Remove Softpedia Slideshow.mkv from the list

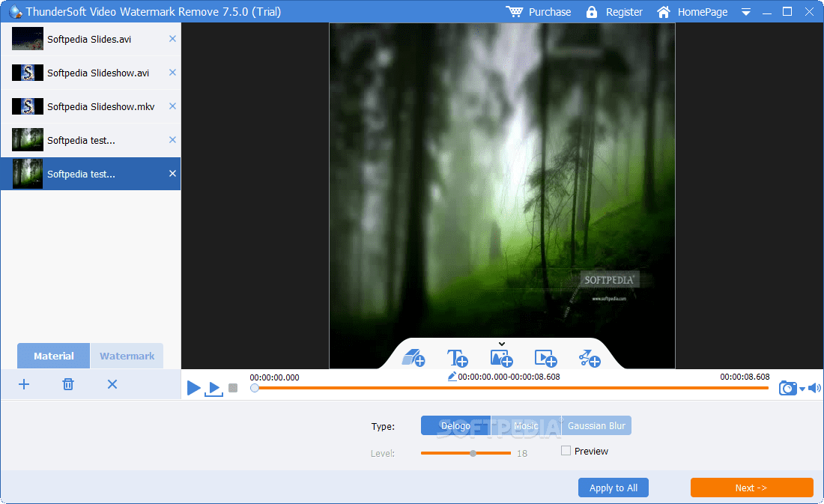[x=172, y=106]
